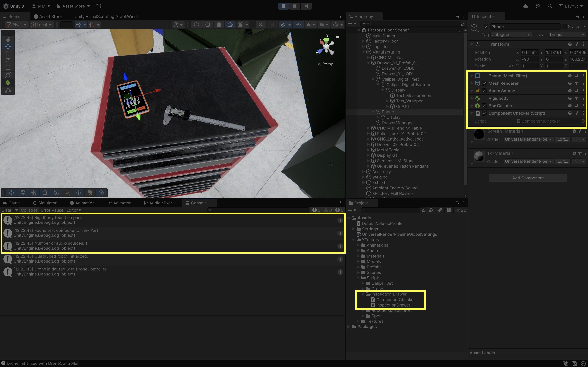Select the Scale tool in scene toolbar
This screenshot has height=367, width=588.
coord(8,61)
